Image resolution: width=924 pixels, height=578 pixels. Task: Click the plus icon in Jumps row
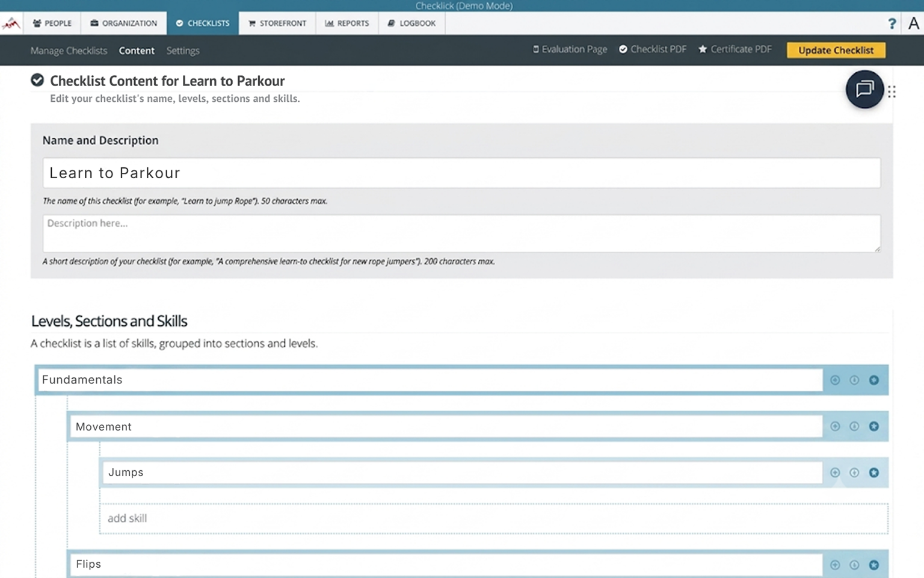(x=835, y=473)
